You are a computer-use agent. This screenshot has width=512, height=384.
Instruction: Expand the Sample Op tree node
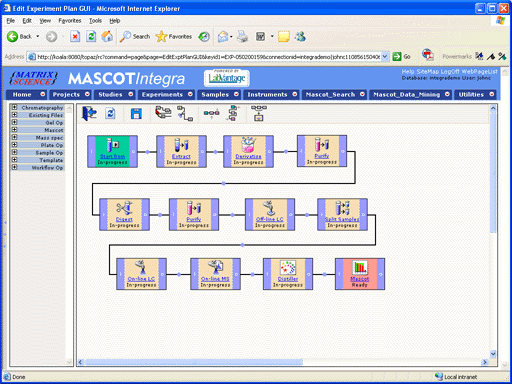click(14, 152)
